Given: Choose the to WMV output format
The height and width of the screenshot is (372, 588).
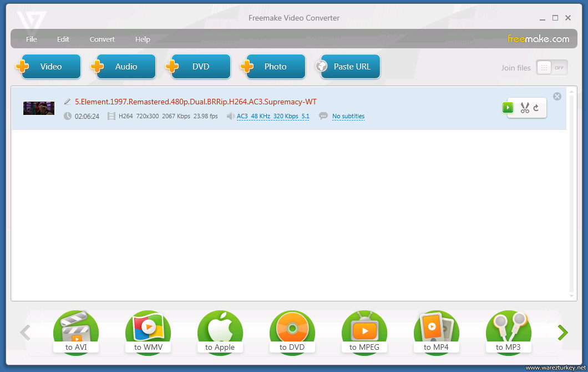Looking at the screenshot, I should point(148,332).
